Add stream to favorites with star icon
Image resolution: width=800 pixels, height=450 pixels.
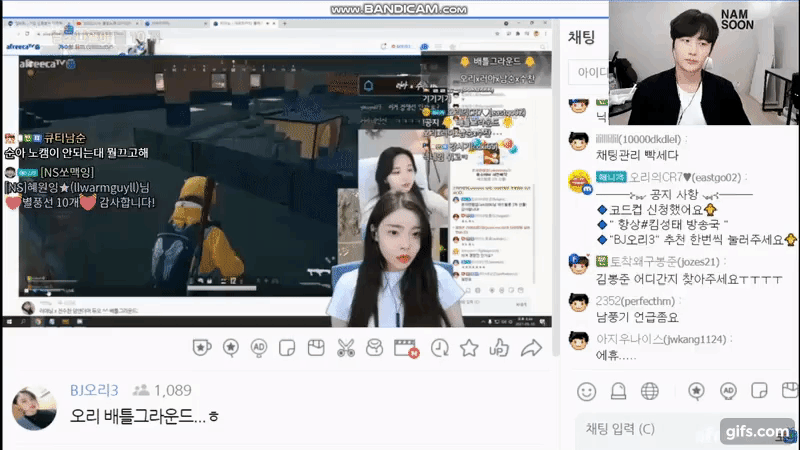click(x=469, y=348)
